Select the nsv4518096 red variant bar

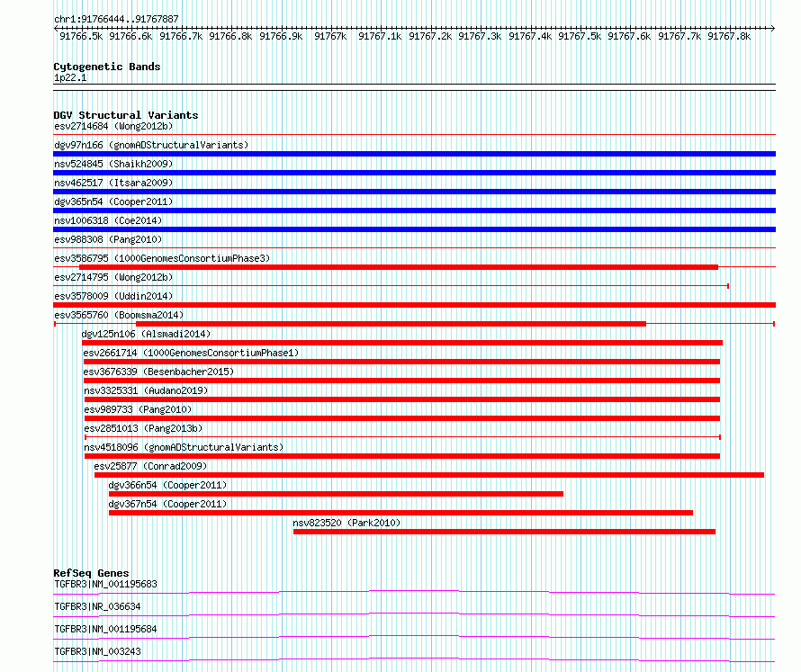point(402,456)
